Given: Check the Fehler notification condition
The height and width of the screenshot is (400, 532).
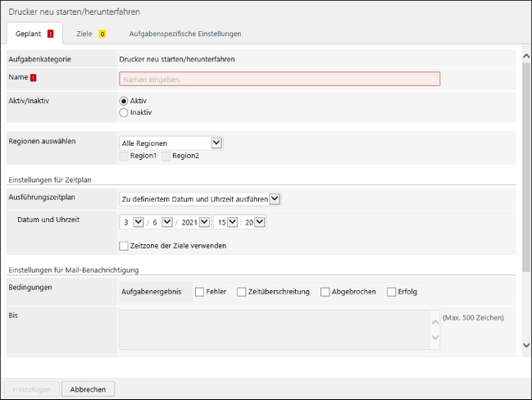Looking at the screenshot, I should (200, 291).
